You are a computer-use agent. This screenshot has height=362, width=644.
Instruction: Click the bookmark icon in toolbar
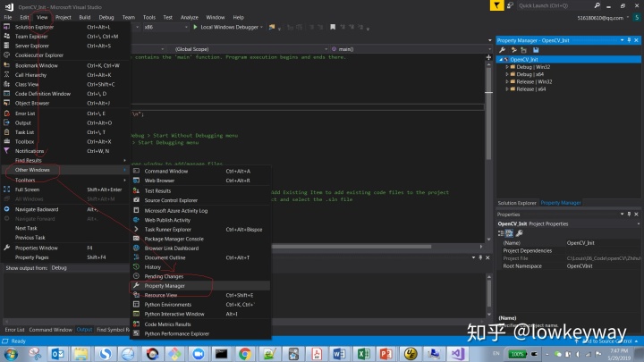click(x=333, y=27)
